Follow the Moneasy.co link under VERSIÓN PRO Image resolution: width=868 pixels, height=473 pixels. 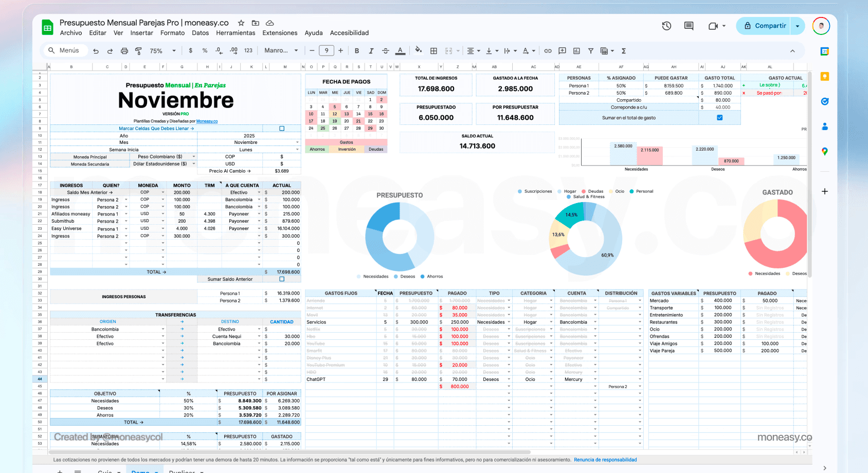207,121
